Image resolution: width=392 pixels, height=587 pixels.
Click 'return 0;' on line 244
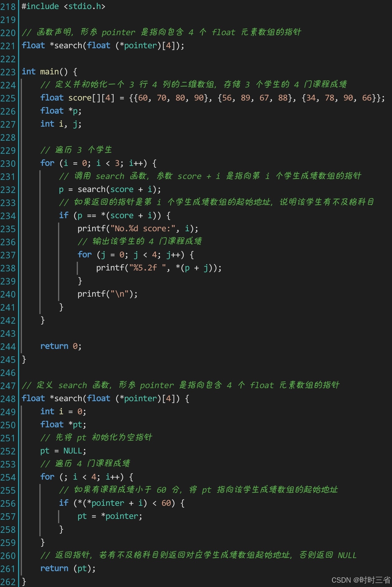(x=61, y=346)
